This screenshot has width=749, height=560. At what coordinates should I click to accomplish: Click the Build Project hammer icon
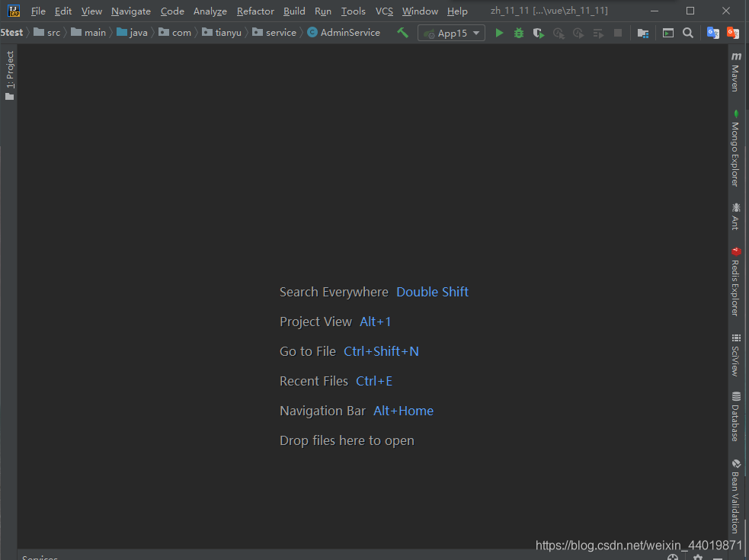[x=402, y=33]
